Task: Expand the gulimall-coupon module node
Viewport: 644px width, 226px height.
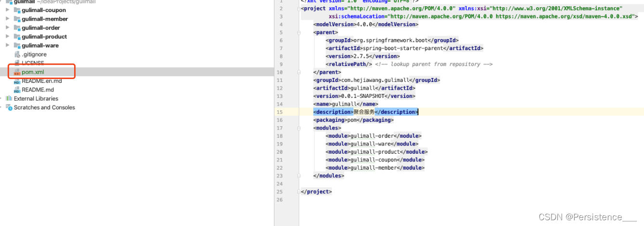Action: point(7,10)
